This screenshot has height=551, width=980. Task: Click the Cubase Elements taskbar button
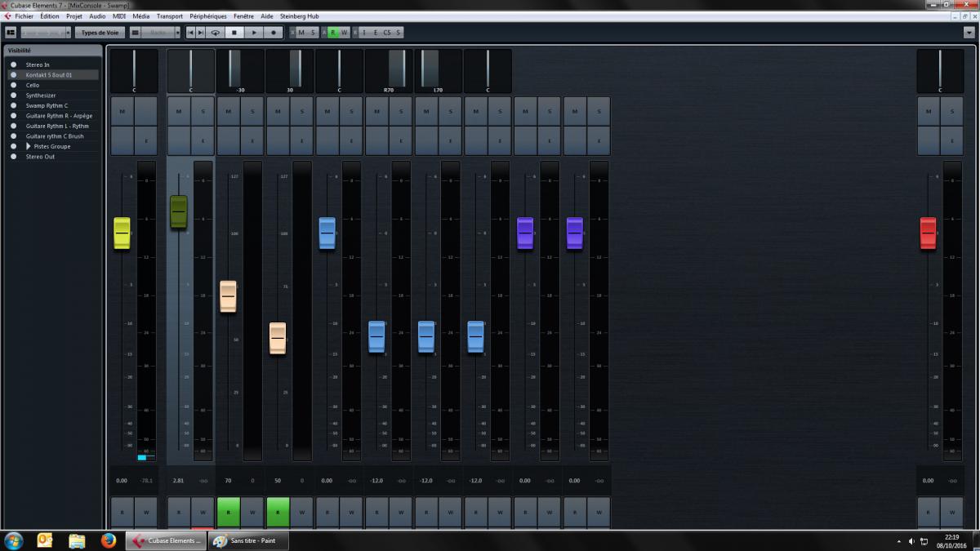[166, 540]
